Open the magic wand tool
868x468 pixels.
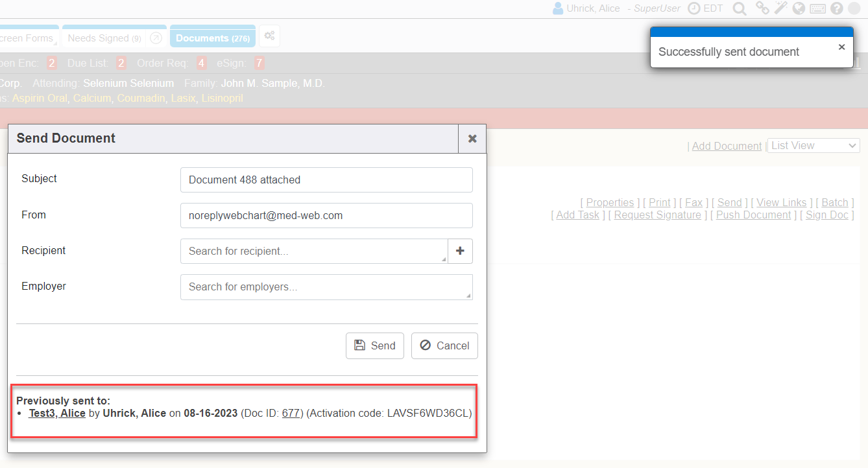(x=780, y=8)
